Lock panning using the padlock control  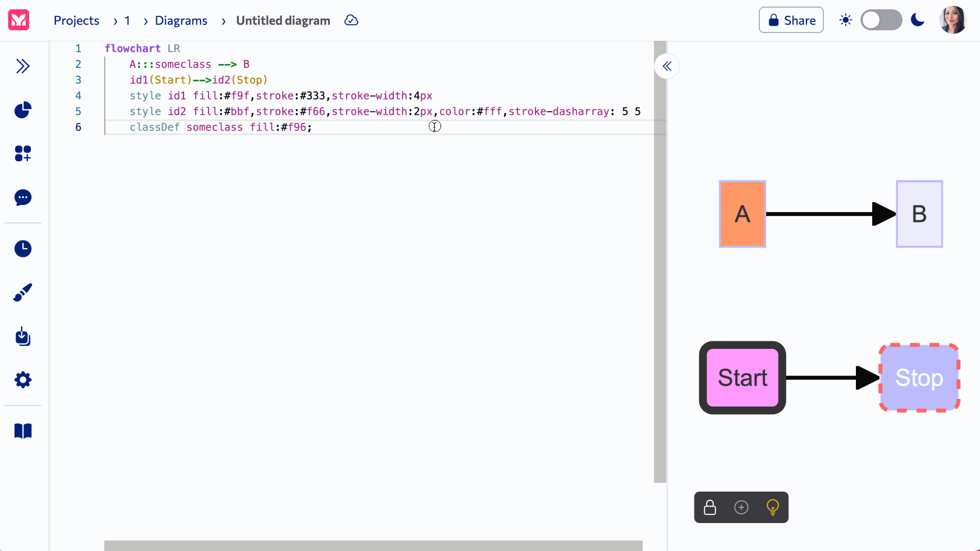coord(710,507)
